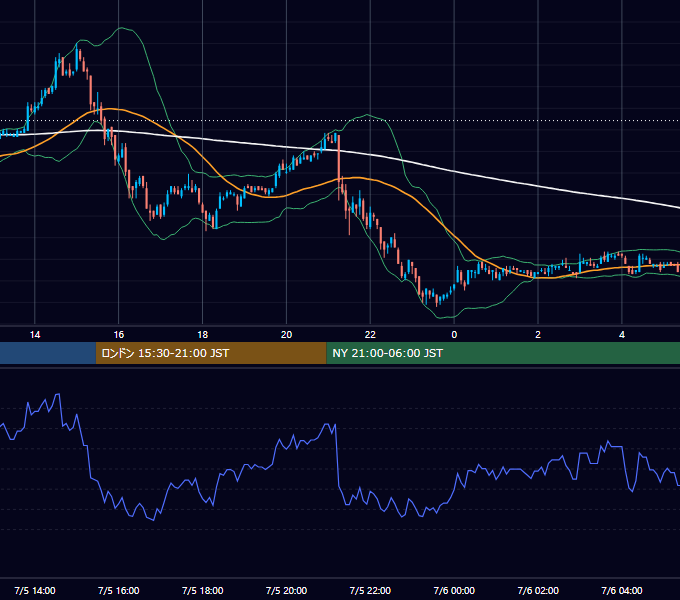
Task: Select the NY 21:00-06:00 JST session bar
Action: tap(503, 353)
